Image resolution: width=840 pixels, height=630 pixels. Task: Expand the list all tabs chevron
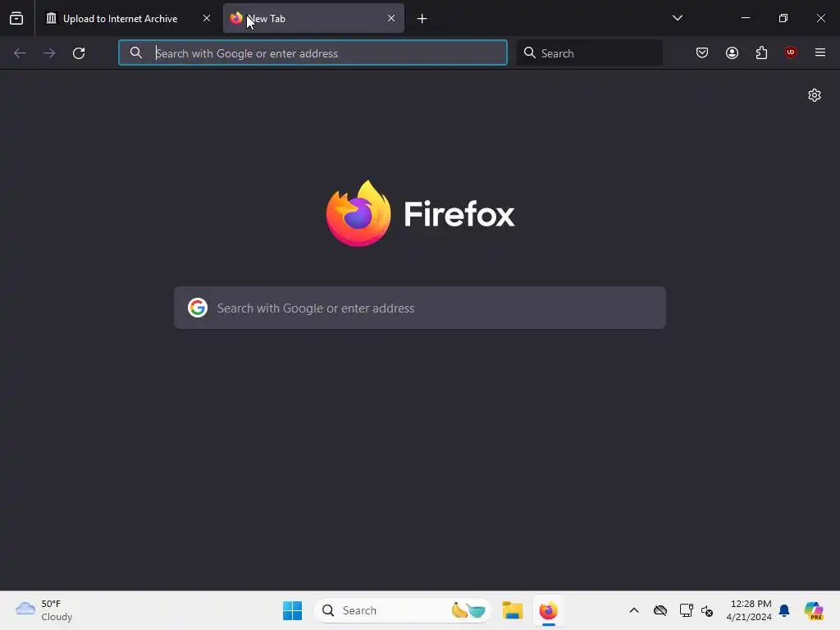[x=677, y=18]
